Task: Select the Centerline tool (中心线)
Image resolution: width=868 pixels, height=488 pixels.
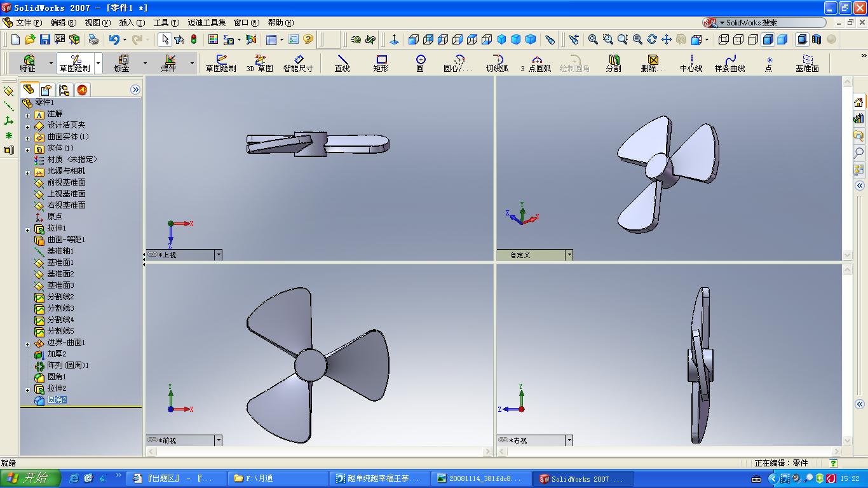Action: pos(691,64)
